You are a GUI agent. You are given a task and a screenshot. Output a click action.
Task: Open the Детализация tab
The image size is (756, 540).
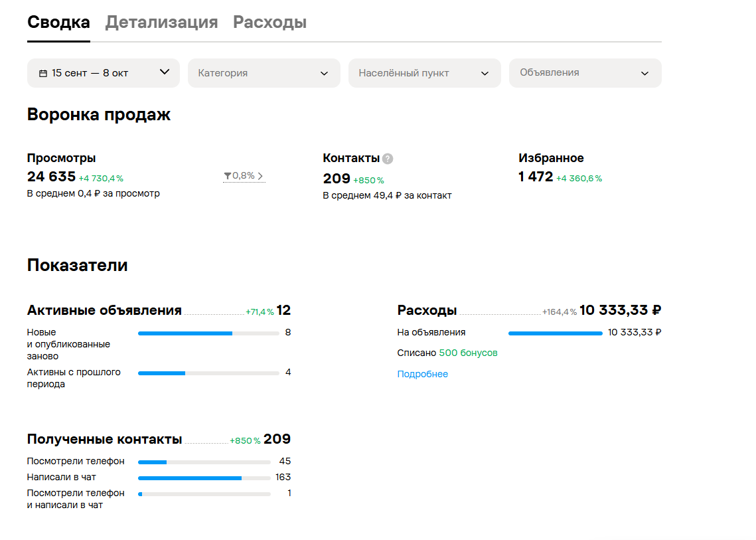(161, 22)
